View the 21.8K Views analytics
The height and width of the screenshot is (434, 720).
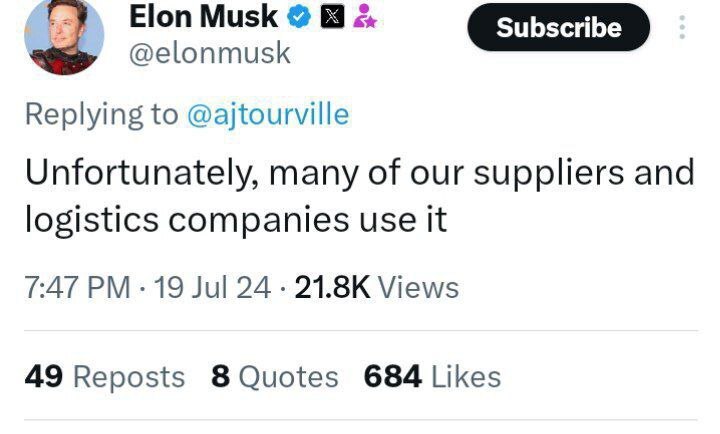[x=376, y=288]
